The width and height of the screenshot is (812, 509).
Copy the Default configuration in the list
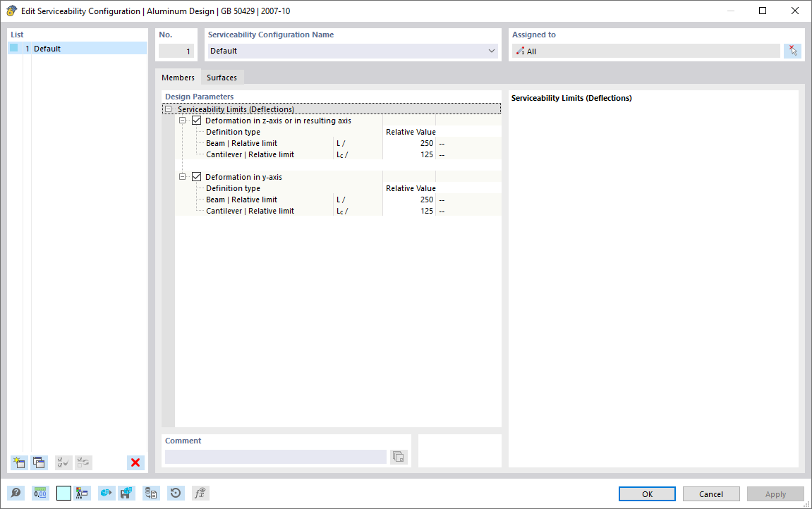click(x=39, y=462)
